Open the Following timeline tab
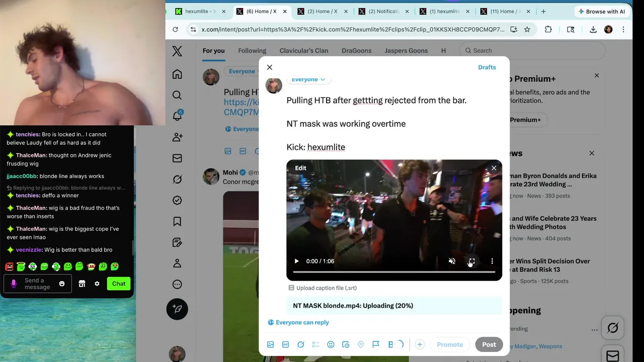The image size is (644, 362). 252,50
